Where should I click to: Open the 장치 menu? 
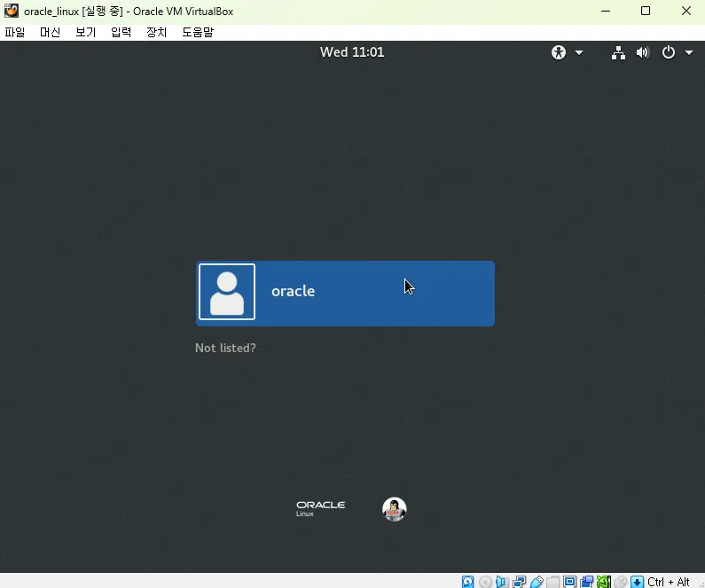click(156, 32)
